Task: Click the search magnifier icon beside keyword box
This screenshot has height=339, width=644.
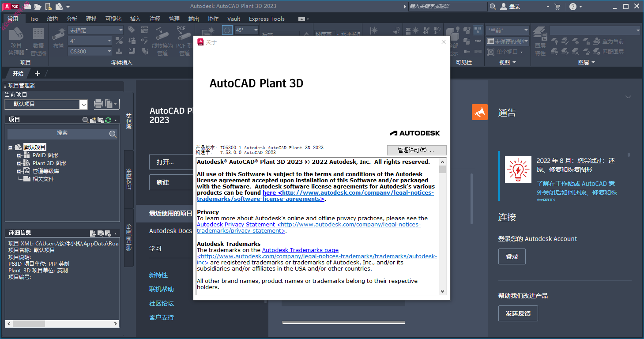Action: coord(493,6)
